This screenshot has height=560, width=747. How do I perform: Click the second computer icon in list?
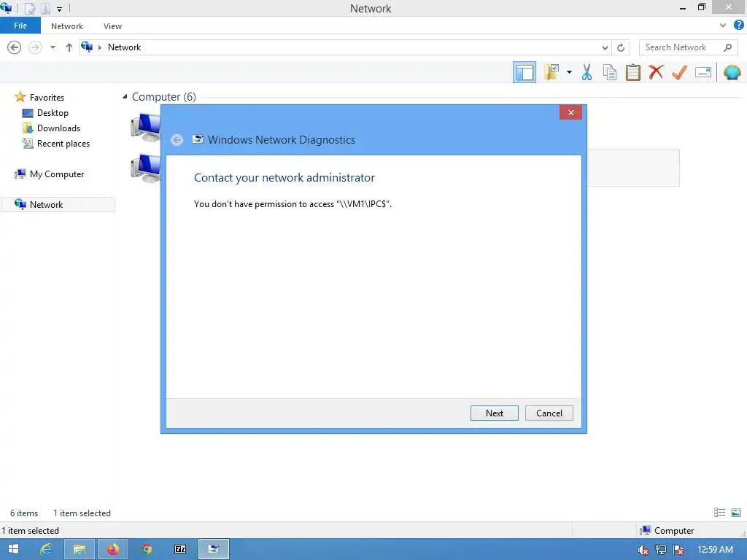(146, 168)
